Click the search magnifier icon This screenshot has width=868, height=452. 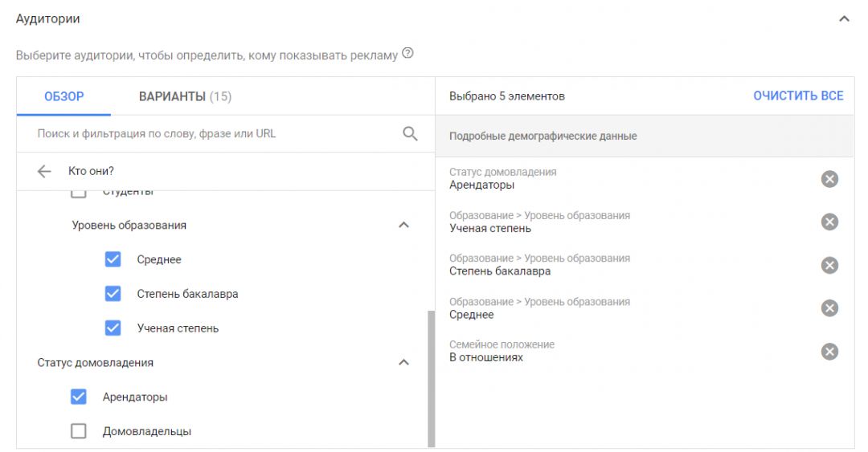point(410,133)
